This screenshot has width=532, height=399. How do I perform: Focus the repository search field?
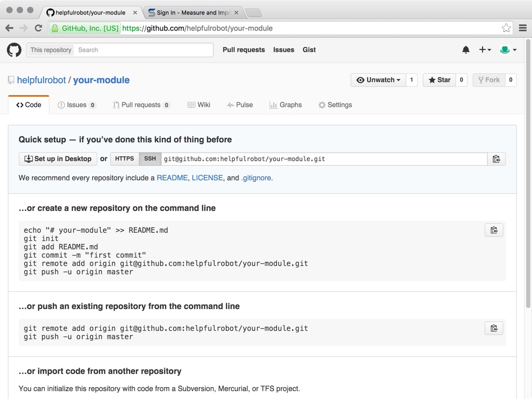pos(143,50)
